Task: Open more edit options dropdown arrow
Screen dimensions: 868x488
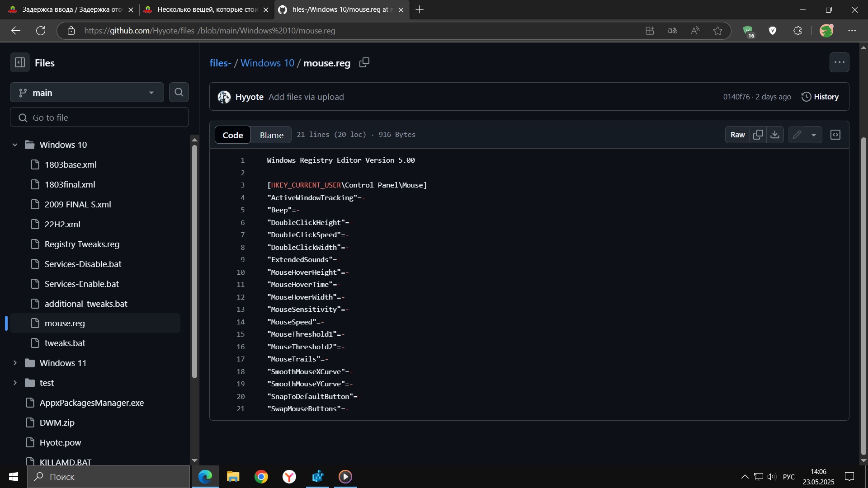Action: (x=813, y=135)
